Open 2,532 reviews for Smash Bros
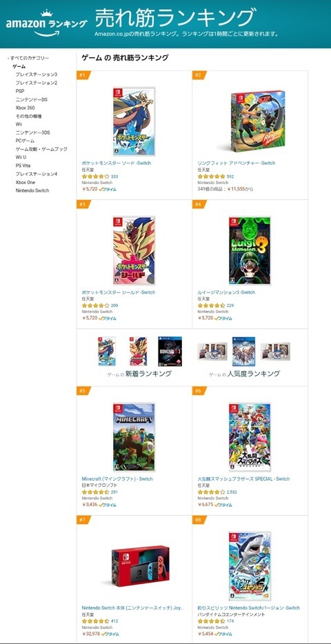 pos(232,492)
